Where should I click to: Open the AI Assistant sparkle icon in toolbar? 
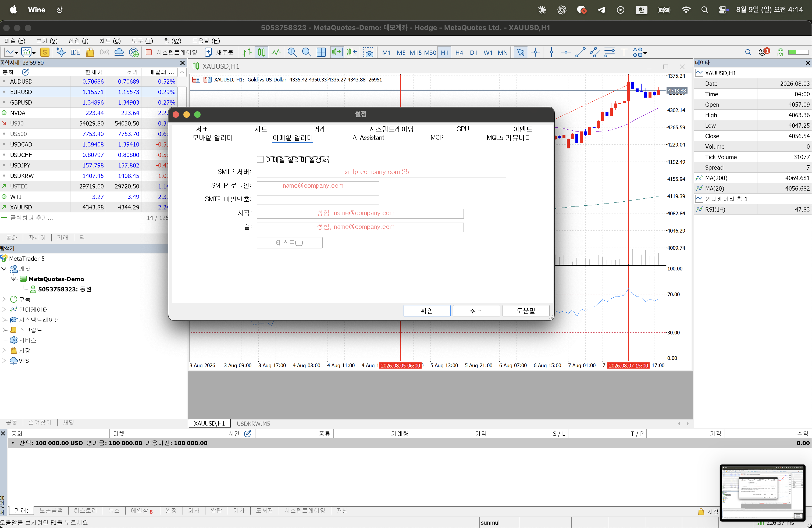(61, 52)
